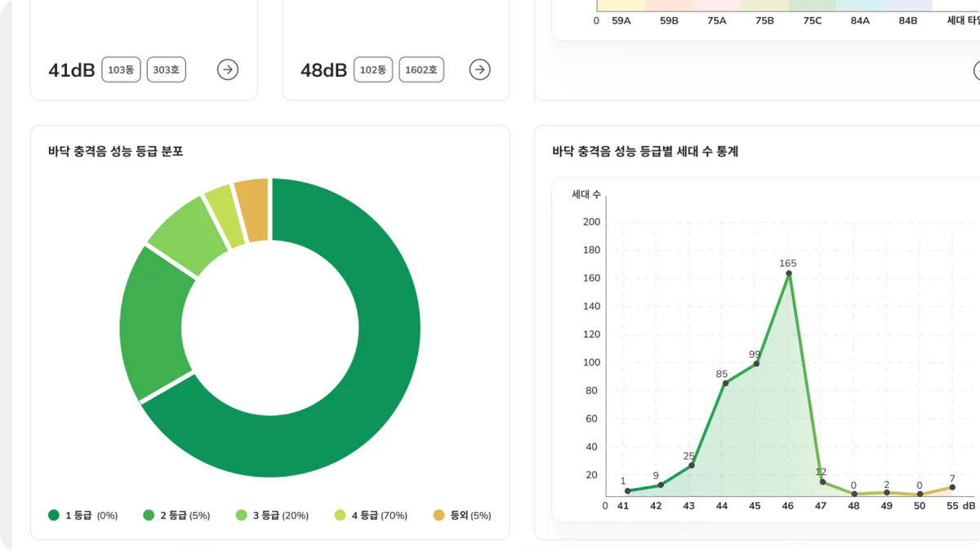Click the 3 등급 (20%) legend text

coord(281,515)
